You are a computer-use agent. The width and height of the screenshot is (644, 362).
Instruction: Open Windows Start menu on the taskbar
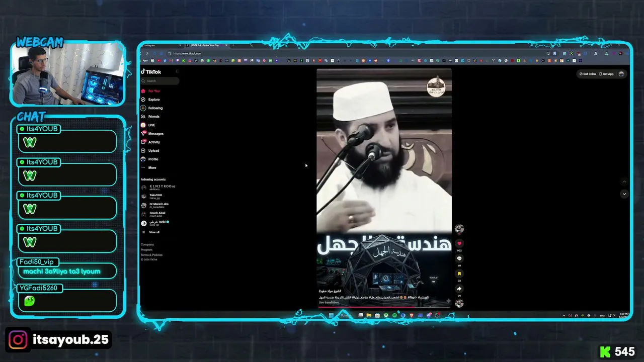click(x=331, y=315)
